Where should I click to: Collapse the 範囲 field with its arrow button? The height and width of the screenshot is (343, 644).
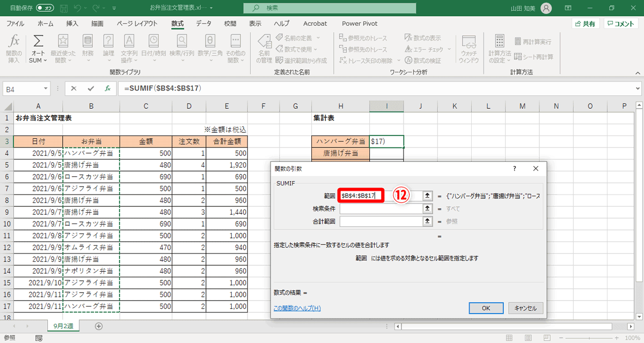pos(427,196)
